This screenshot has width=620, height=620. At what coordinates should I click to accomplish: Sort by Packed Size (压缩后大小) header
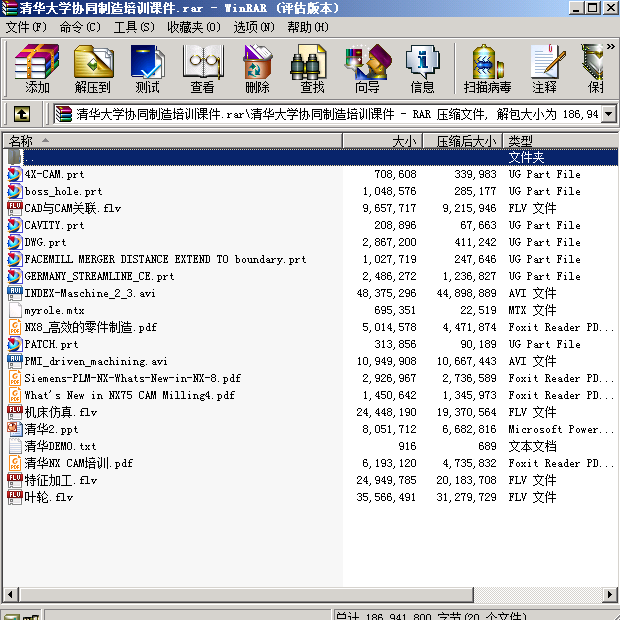click(x=463, y=141)
